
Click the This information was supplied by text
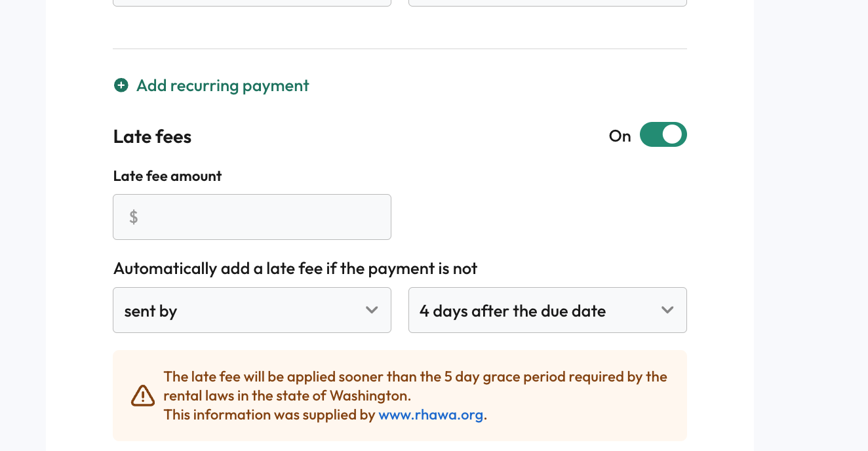(269, 414)
